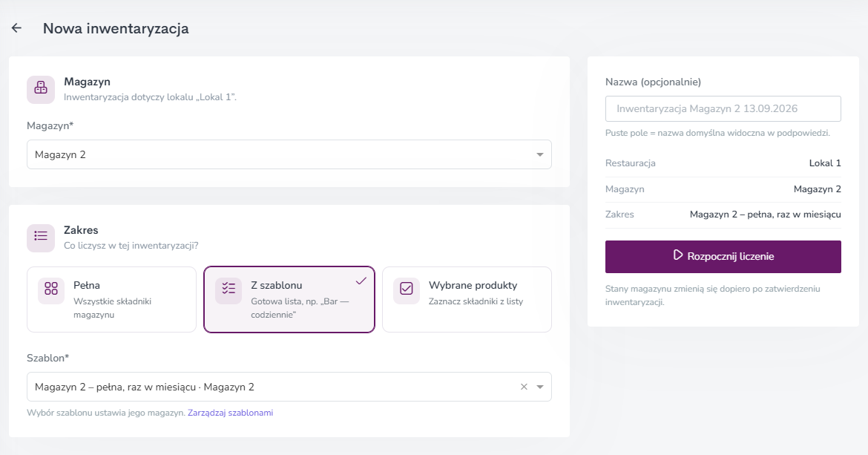
Task: Select the Z szablonu scope option
Action: 289,299
